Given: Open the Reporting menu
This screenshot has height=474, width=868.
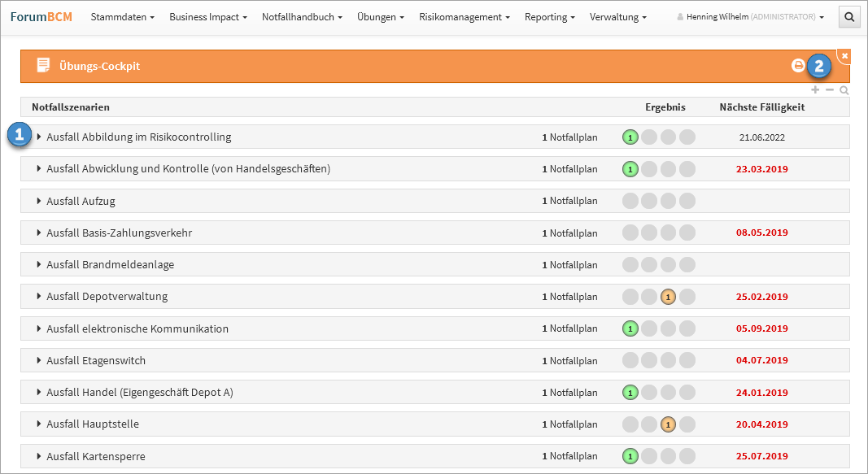Looking at the screenshot, I should click(550, 17).
